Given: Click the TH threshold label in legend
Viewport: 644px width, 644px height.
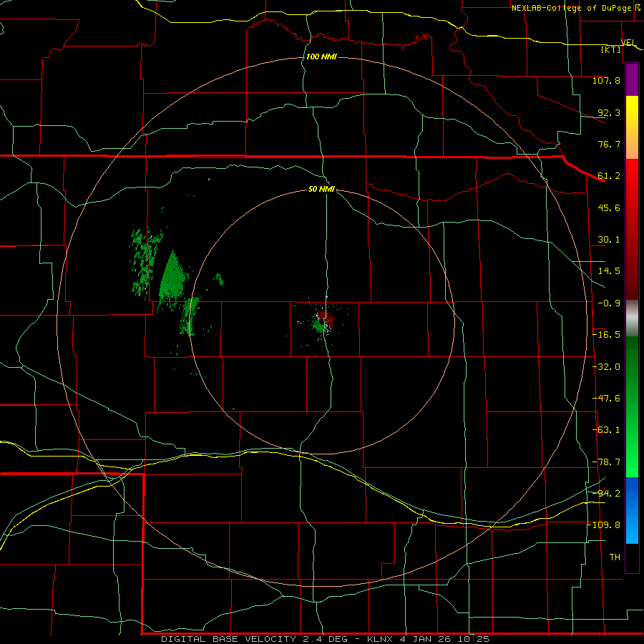Looking at the screenshot, I should (615, 557).
